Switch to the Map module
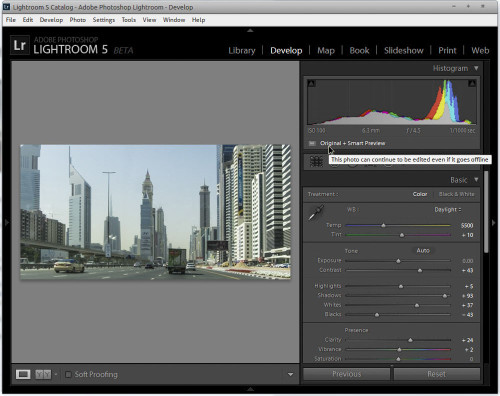This screenshot has width=500, height=396. [326, 51]
